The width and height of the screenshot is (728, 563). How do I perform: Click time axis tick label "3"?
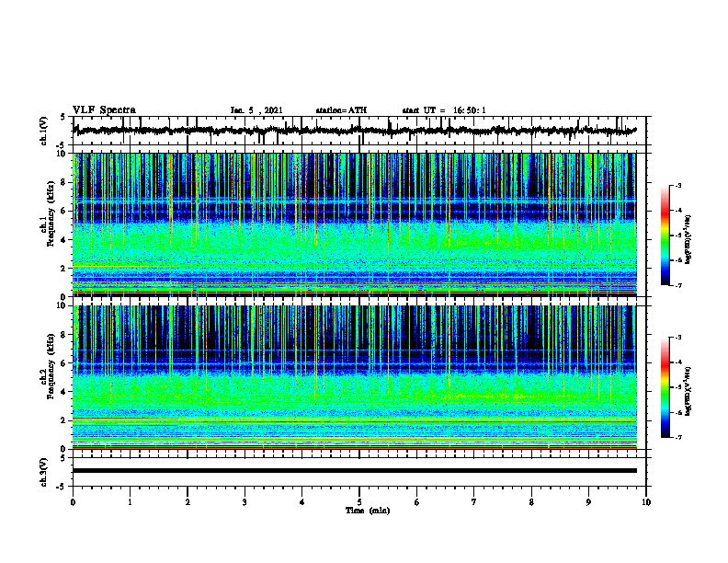pyautogui.click(x=245, y=502)
